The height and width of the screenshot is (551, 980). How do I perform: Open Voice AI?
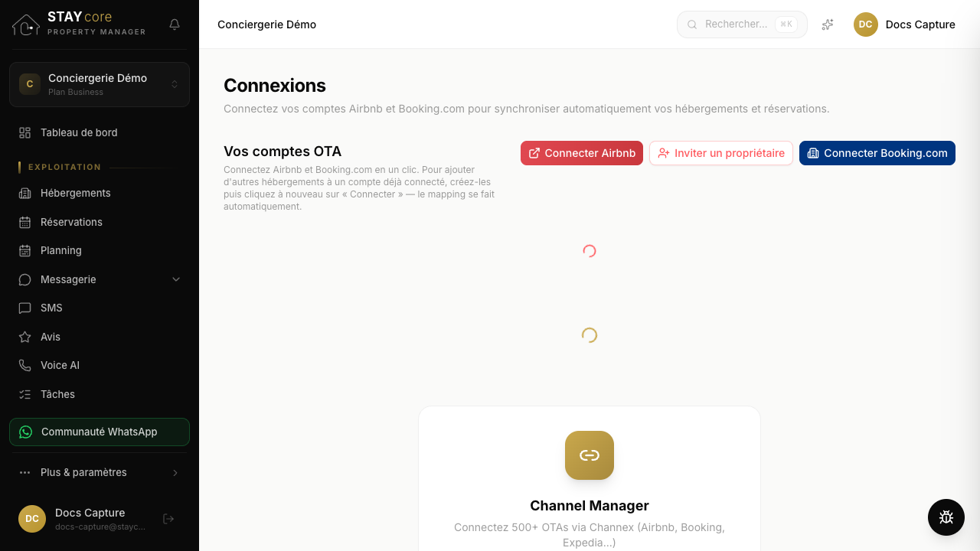100,365
